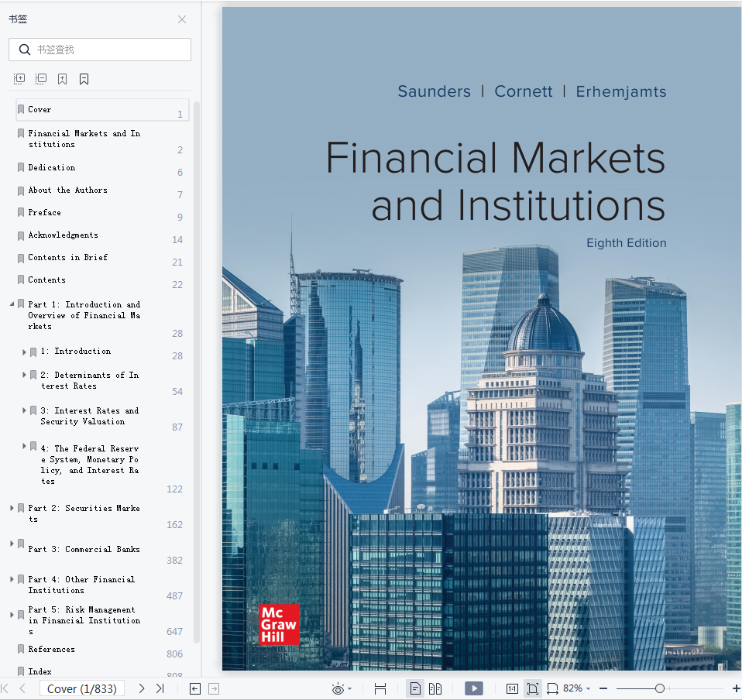Go back to previous view
The width and height of the screenshot is (742, 700).
pos(195,688)
